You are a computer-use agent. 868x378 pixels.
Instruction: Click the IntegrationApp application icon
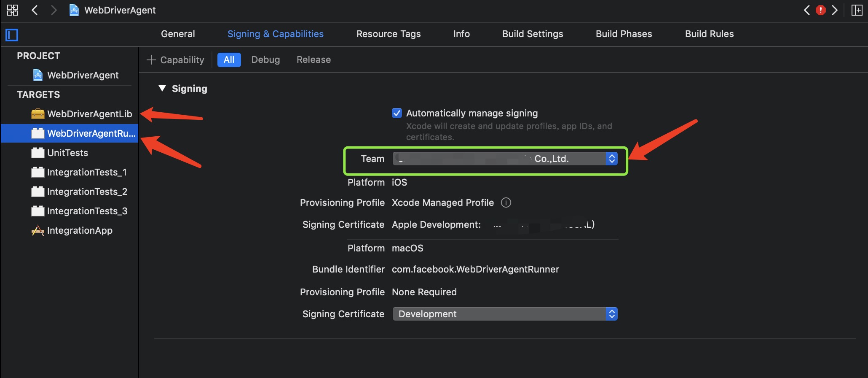(38, 230)
